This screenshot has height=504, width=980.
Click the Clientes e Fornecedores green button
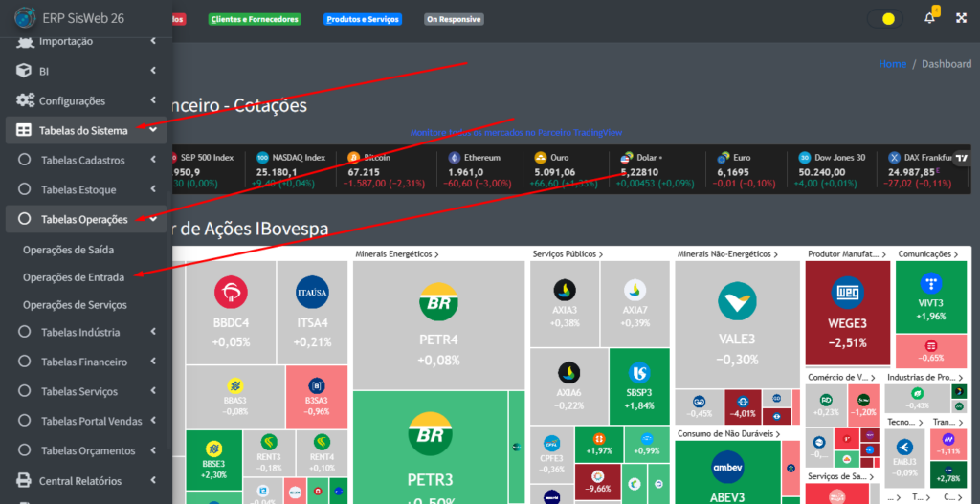[x=255, y=19]
